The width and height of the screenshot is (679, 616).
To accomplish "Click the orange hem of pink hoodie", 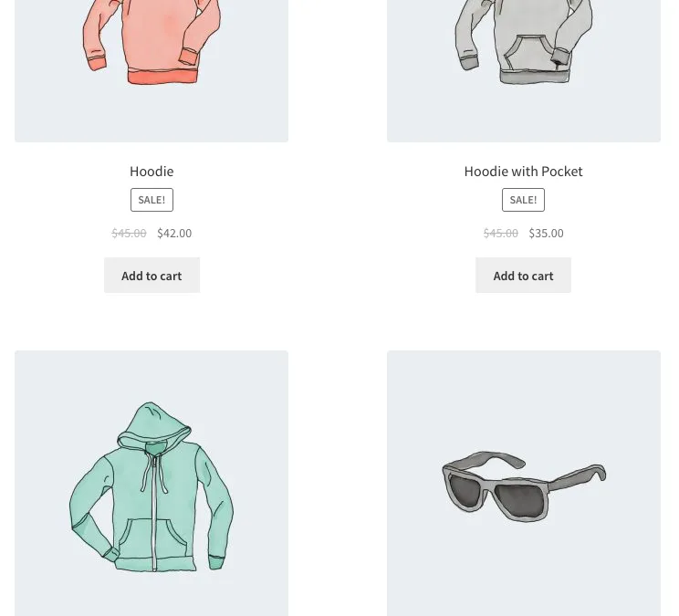I will [x=162, y=77].
